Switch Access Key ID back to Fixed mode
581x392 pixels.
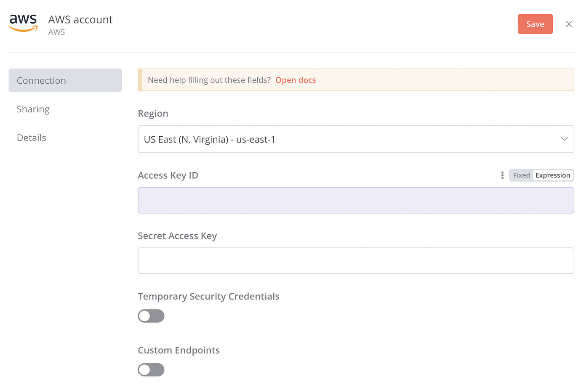[x=521, y=175]
